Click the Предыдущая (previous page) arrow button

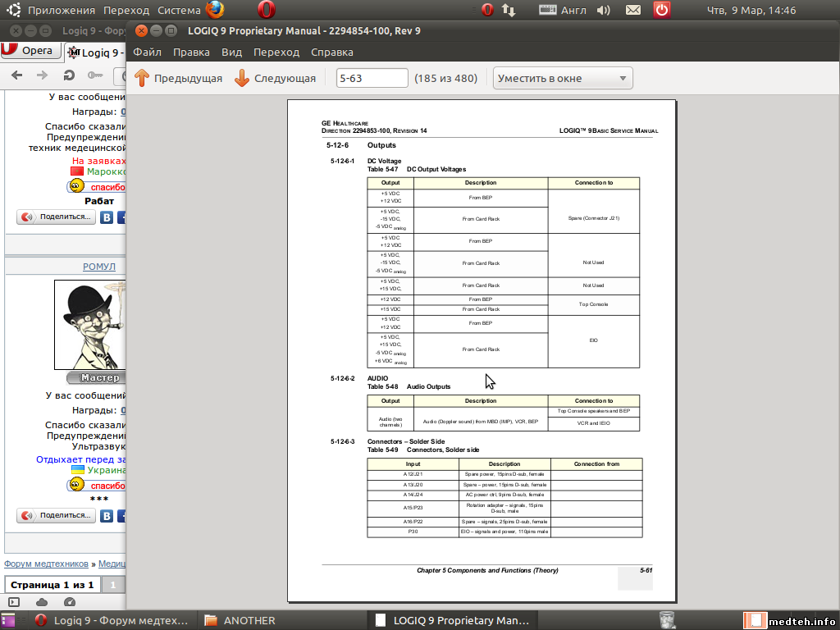(x=178, y=79)
